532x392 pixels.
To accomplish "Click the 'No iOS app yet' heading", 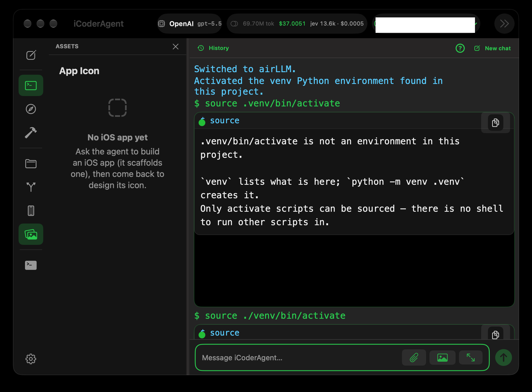I will (x=117, y=137).
